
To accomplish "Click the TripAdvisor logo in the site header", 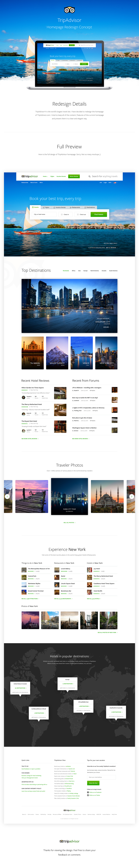I will pyautogui.click(x=30, y=176).
